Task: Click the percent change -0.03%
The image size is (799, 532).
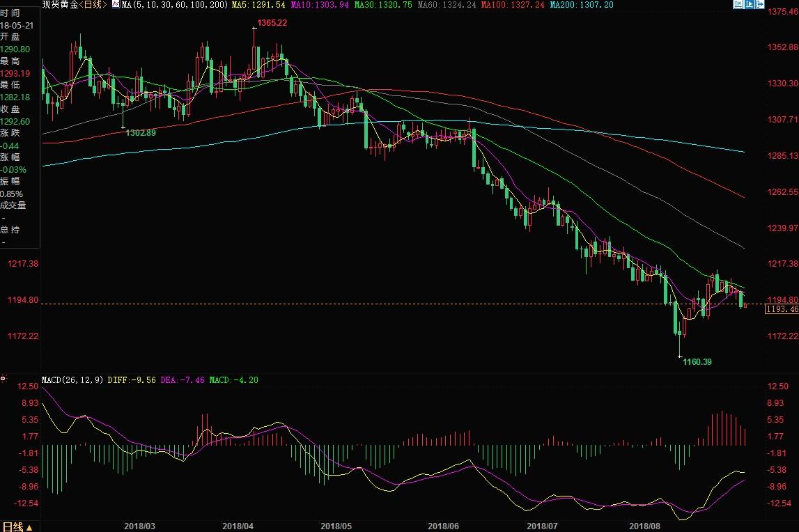Action: pos(13,170)
